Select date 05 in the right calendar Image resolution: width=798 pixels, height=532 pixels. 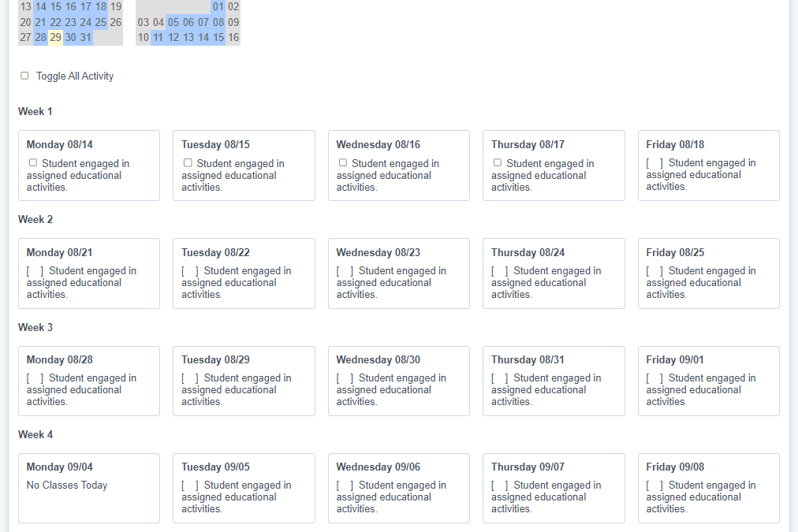pos(173,22)
